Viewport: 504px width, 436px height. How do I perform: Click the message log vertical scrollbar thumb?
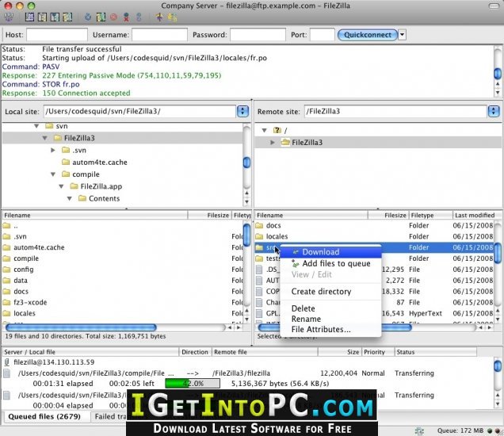[498, 74]
